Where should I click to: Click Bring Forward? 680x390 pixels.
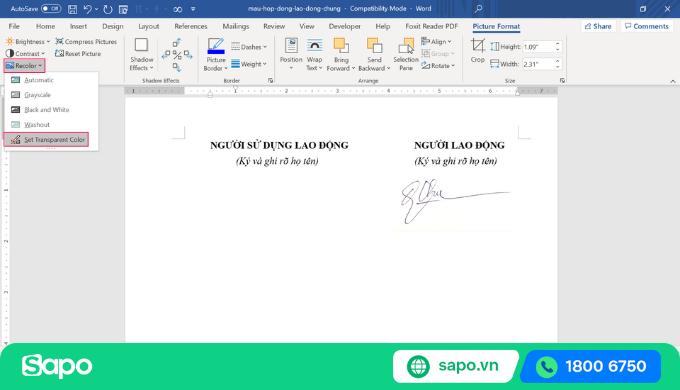[x=341, y=55]
